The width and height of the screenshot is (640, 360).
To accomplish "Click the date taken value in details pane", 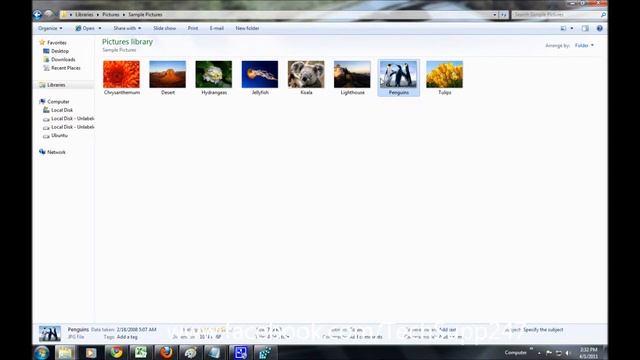I will pyautogui.click(x=136, y=330).
